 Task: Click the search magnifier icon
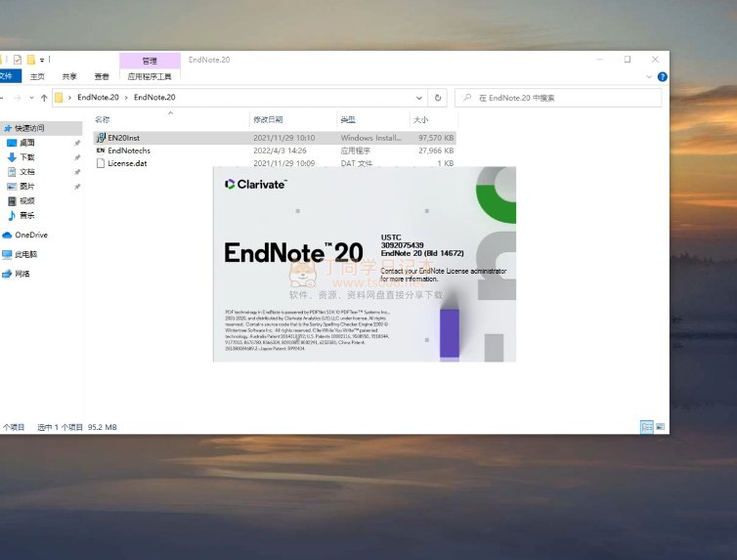[467, 98]
